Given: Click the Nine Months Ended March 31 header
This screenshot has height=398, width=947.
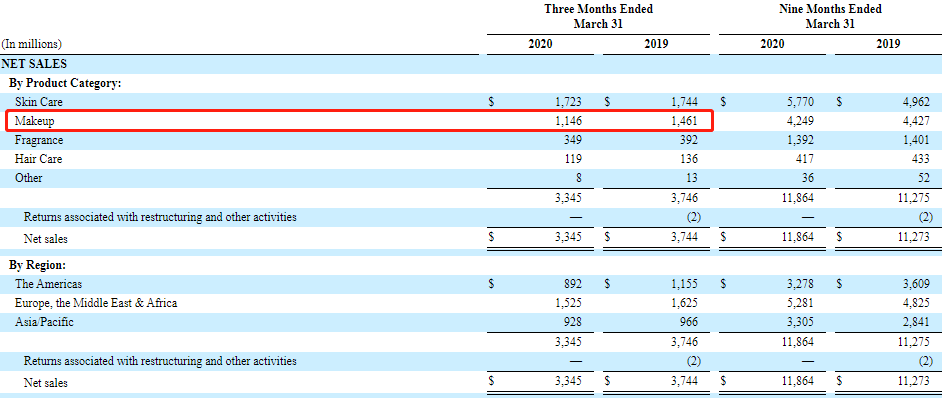Looking at the screenshot, I should coord(831,17).
